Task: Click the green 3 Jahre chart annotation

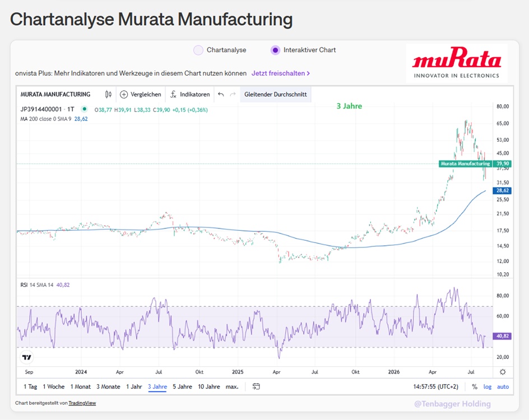Action: pos(349,106)
